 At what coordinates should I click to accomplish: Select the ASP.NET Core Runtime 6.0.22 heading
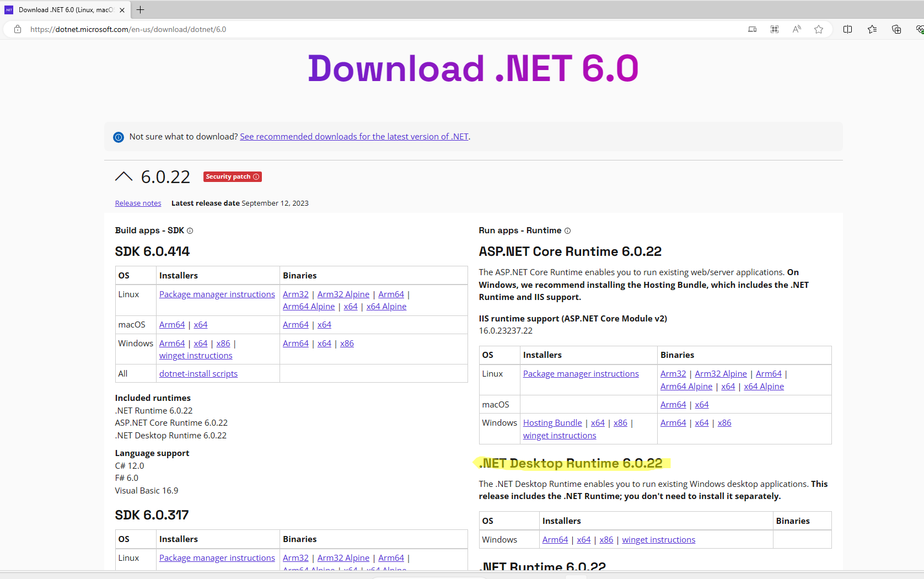coord(570,251)
